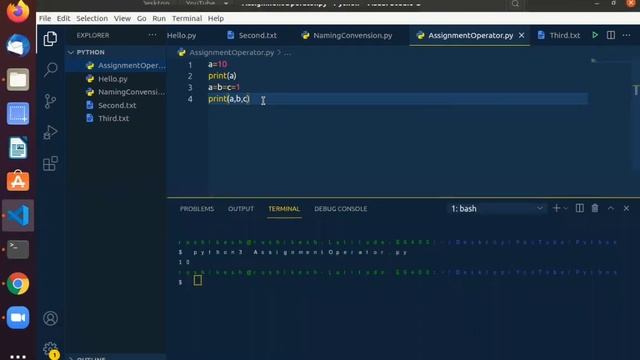Open the Explorer view in activity bar
This screenshot has height=360, width=640.
click(51, 39)
